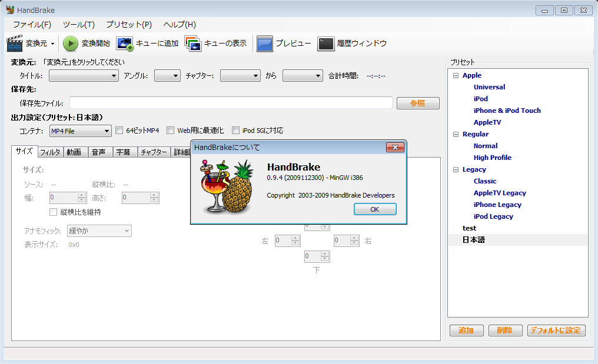
Task: Toggle iPod 5Gに対応 checkbox
Action: pyautogui.click(x=235, y=131)
